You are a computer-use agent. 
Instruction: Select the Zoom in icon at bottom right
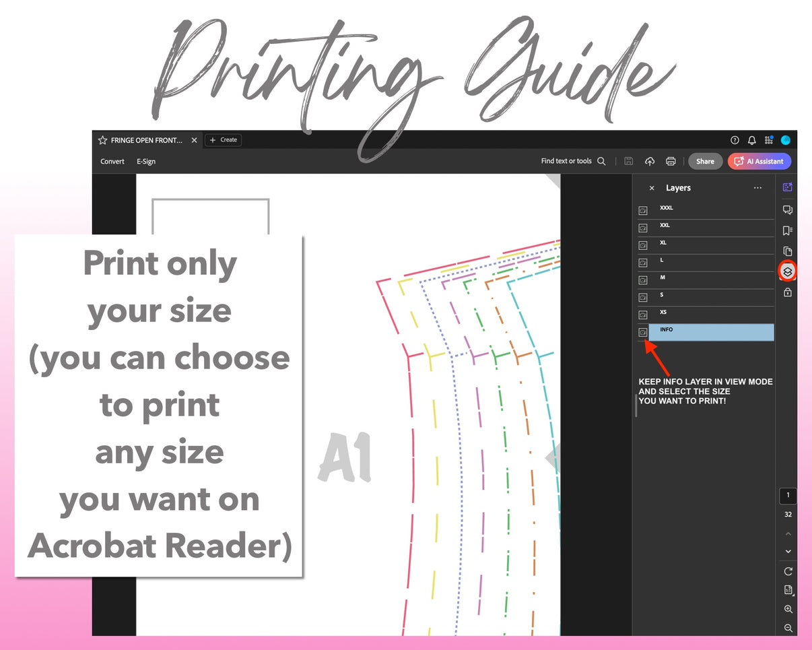click(x=787, y=609)
